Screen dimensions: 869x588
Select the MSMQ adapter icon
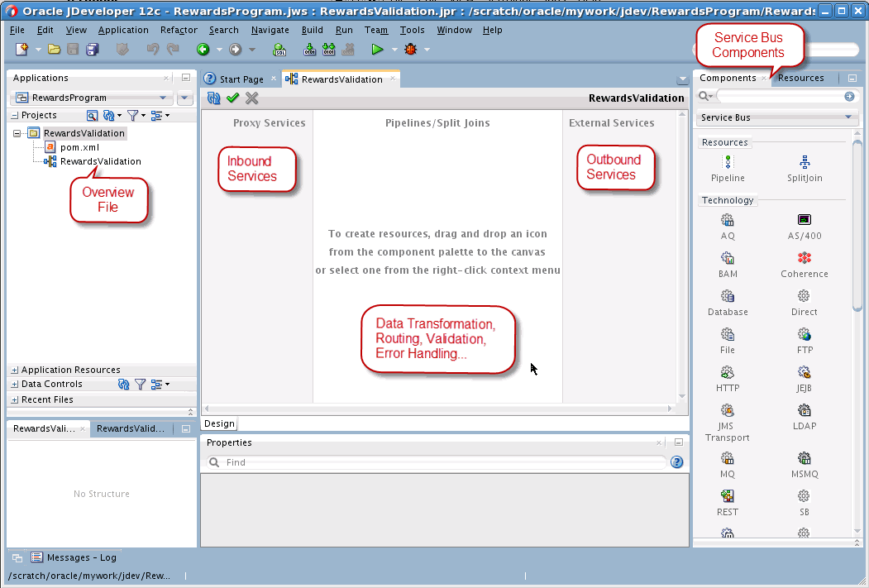[x=805, y=458]
